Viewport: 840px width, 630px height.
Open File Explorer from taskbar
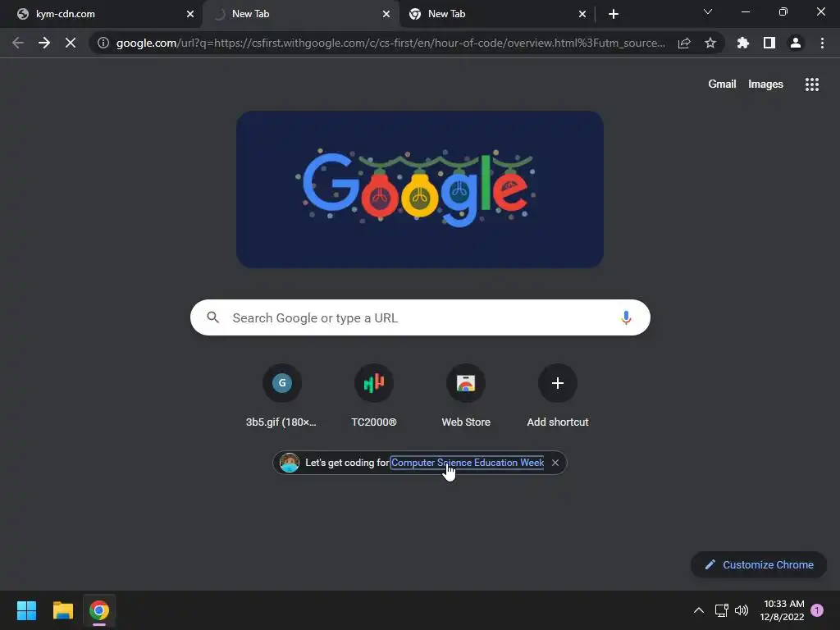62,610
